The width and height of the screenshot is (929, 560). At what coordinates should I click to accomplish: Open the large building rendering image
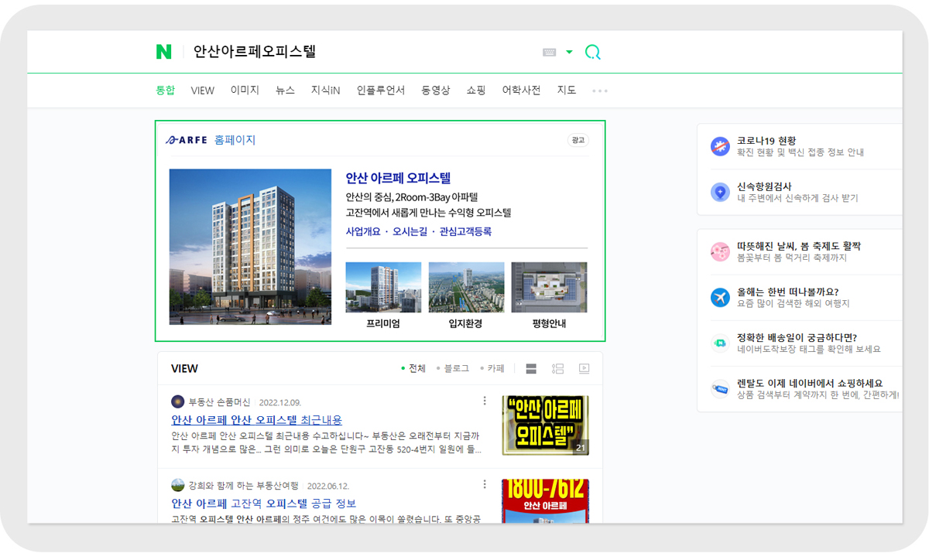[250, 247]
